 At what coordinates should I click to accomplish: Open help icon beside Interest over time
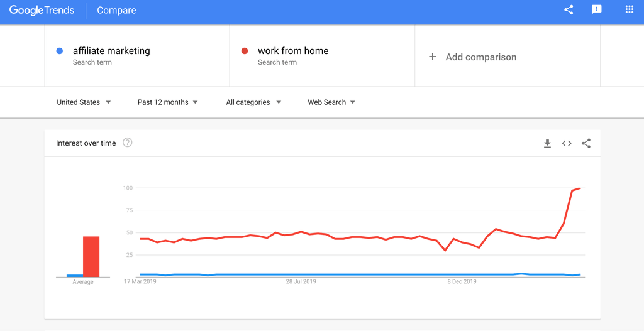pos(128,143)
